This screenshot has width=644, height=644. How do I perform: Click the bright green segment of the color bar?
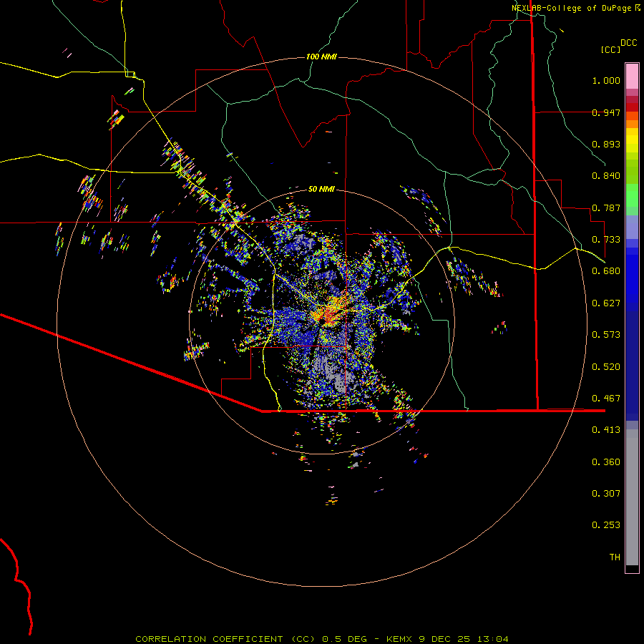click(632, 195)
